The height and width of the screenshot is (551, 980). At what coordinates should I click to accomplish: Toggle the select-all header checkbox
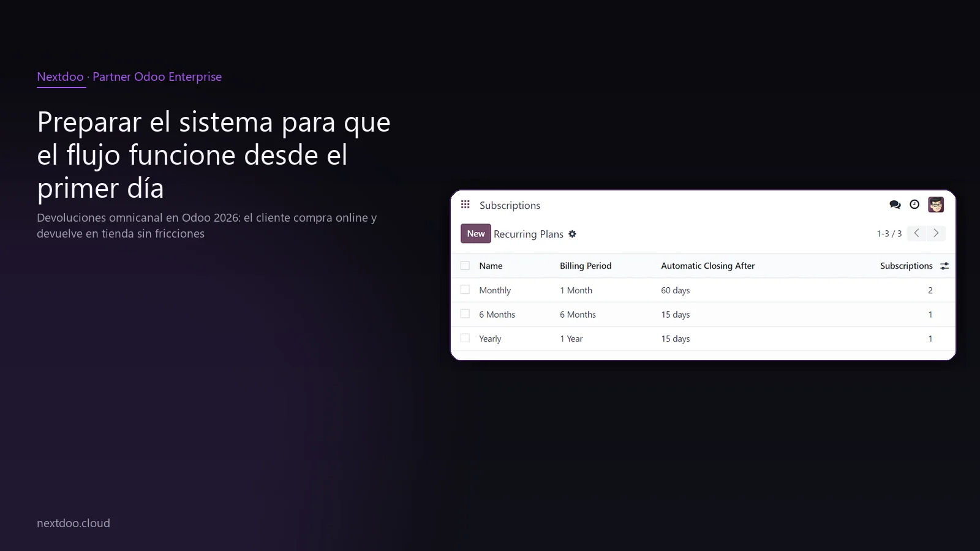click(x=465, y=266)
